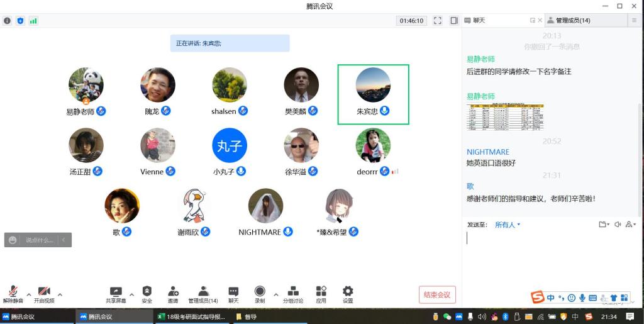
Task: Open the spreadsheet image thumbnail in chat
Action: pyautogui.click(x=505, y=117)
